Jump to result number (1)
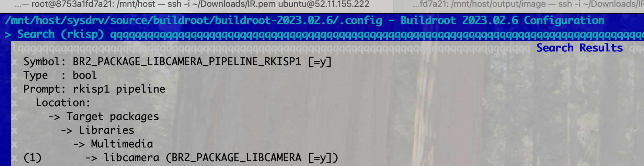The height and width of the screenshot is (166, 644). click(33, 158)
